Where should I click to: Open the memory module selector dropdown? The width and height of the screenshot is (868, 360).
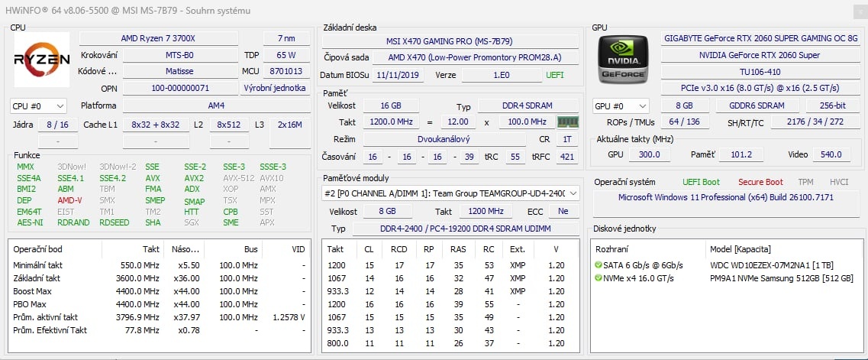click(450, 193)
